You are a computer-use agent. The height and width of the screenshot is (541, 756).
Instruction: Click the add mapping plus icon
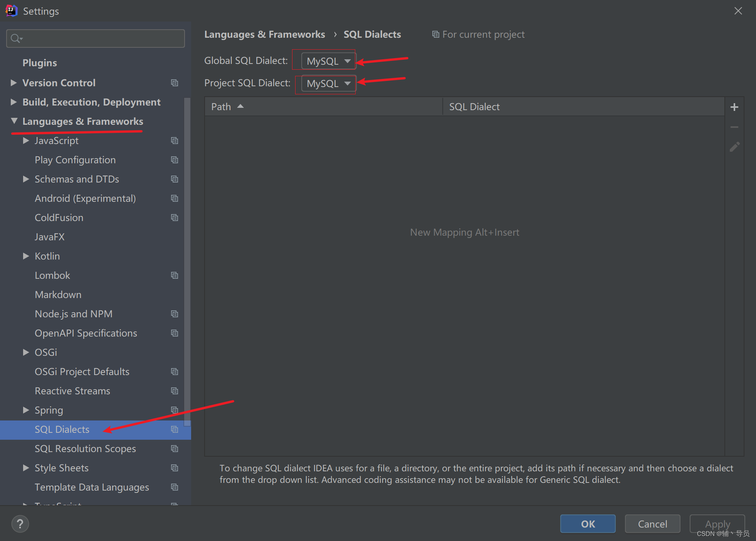[x=734, y=107]
